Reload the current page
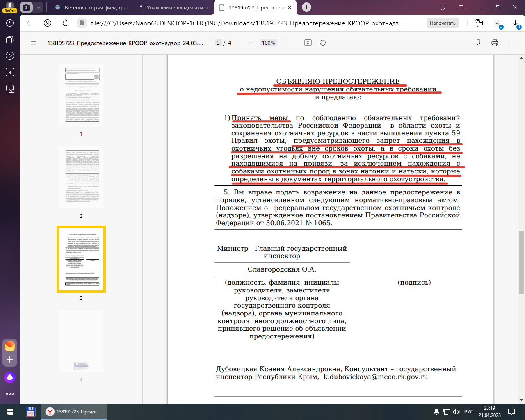Viewport: 525px width, 420px height. [x=66, y=23]
